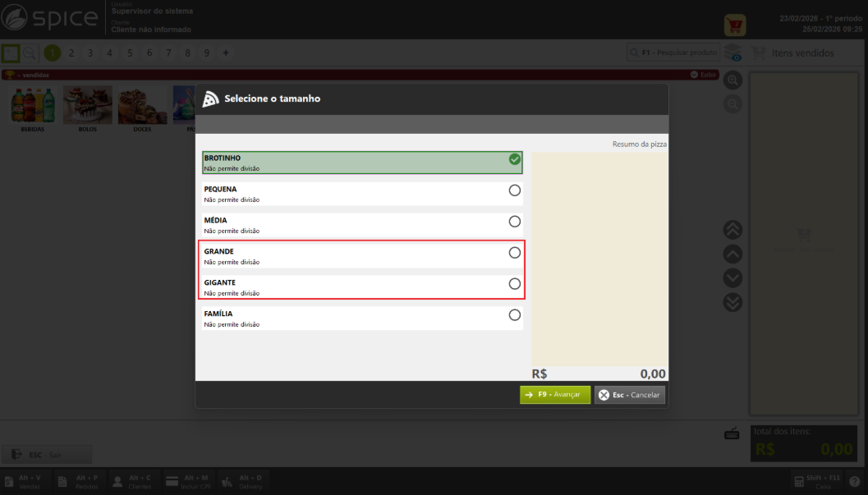Pick the GIGANTE pizza size
Image resolution: width=868 pixels, height=495 pixels.
pos(362,287)
